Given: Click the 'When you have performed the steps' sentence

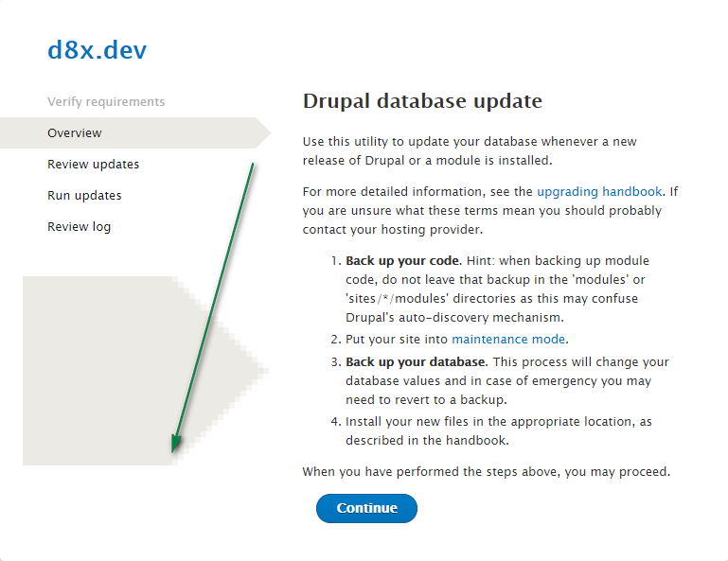Looking at the screenshot, I should pyautogui.click(x=487, y=471).
